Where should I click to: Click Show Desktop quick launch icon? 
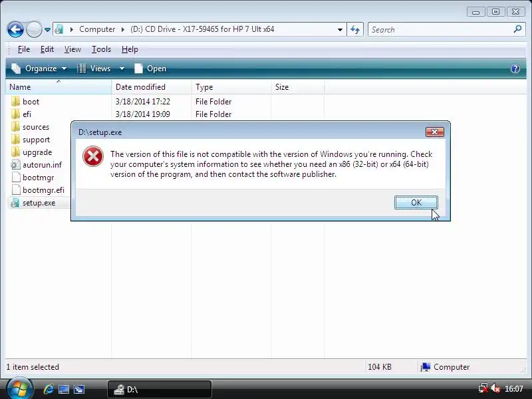pyautogui.click(x=64, y=389)
